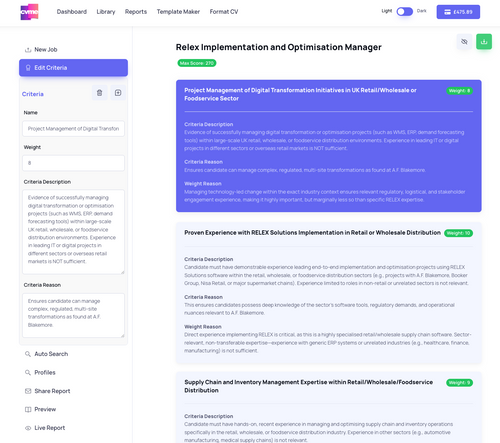Select the Project Management of Digital Transformation card

point(329,146)
